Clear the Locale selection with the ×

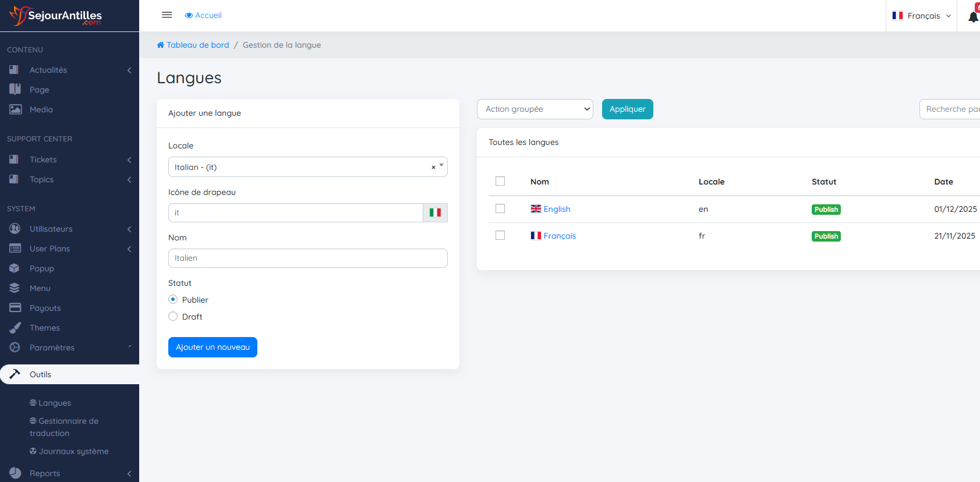(x=433, y=167)
